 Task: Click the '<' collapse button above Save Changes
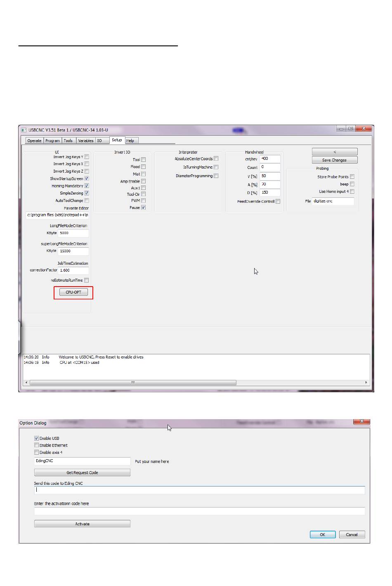click(334, 152)
